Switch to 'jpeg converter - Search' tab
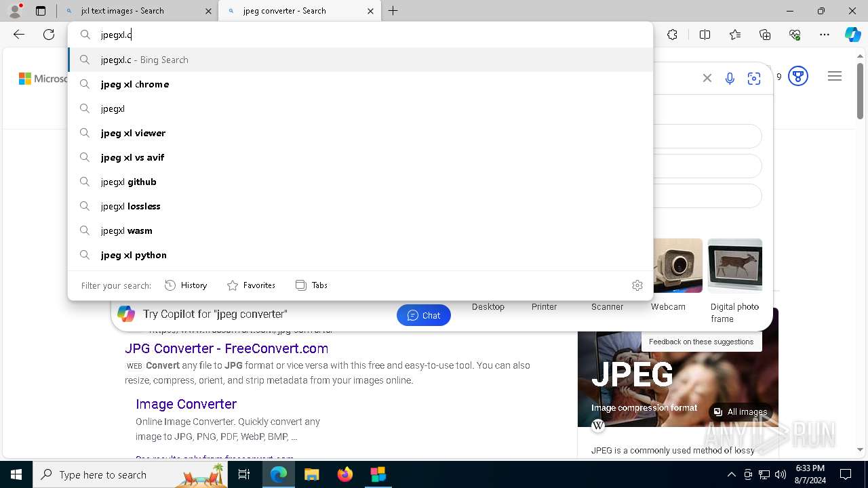Image resolution: width=868 pixels, height=488 pixels. [300, 11]
